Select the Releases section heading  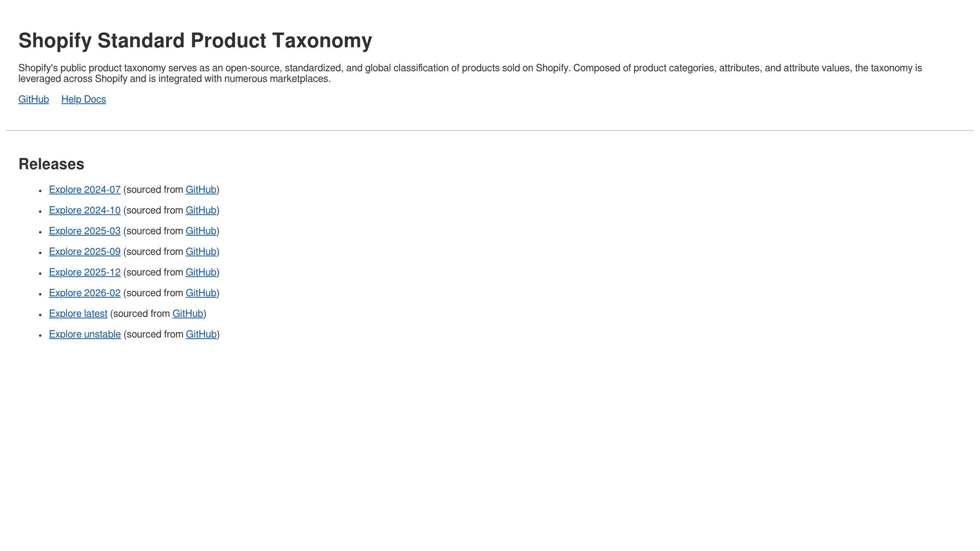[51, 164]
